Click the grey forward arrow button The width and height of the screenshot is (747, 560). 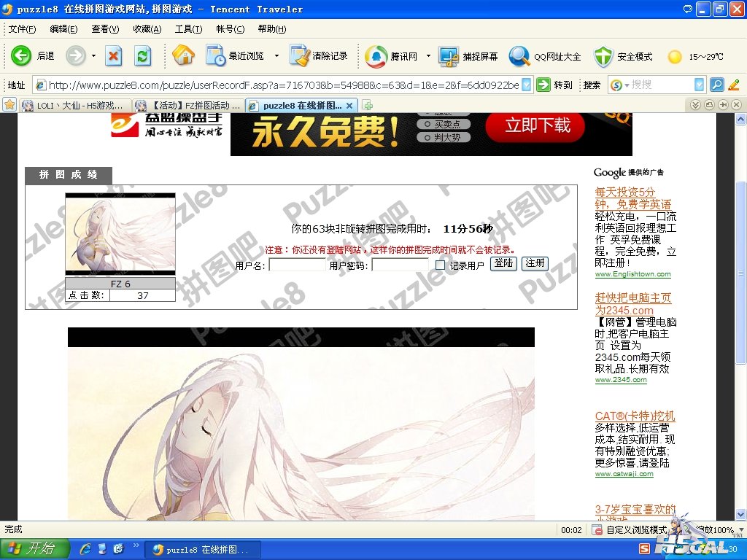pos(75,56)
